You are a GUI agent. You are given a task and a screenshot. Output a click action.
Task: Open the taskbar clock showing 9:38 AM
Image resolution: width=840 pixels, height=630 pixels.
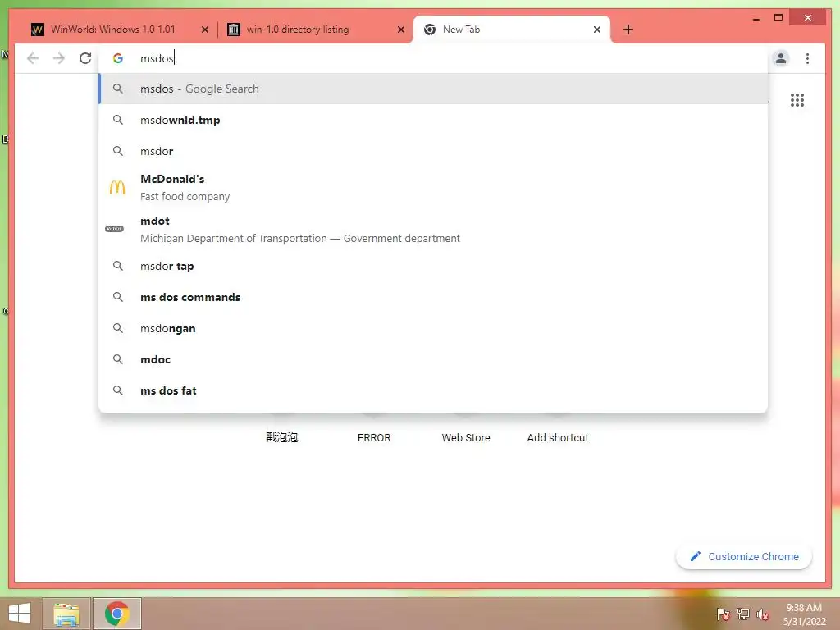point(804,614)
